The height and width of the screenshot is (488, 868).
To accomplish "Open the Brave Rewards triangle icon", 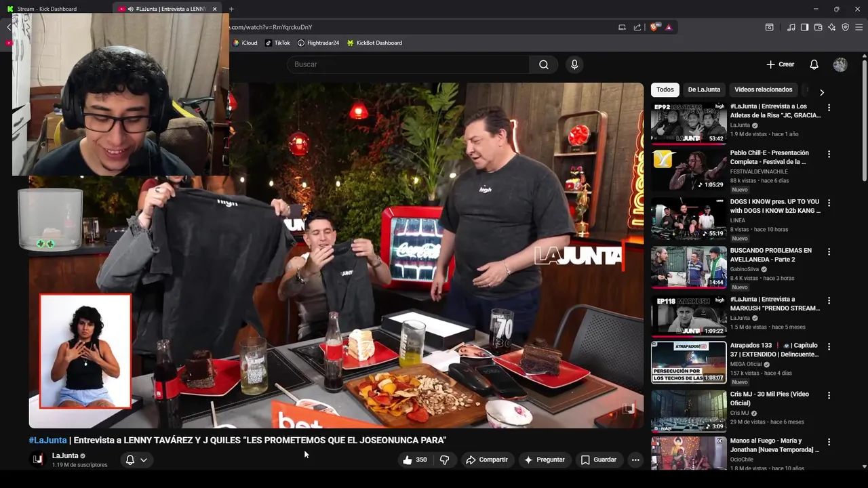I will coord(669,27).
